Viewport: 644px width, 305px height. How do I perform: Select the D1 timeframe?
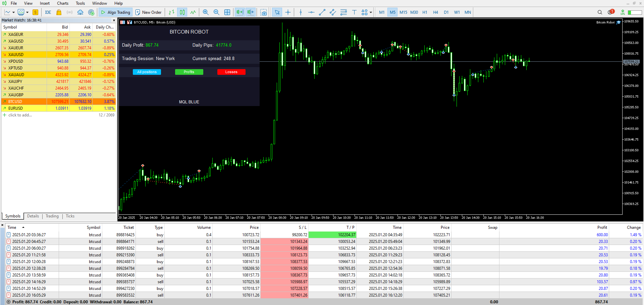click(446, 12)
